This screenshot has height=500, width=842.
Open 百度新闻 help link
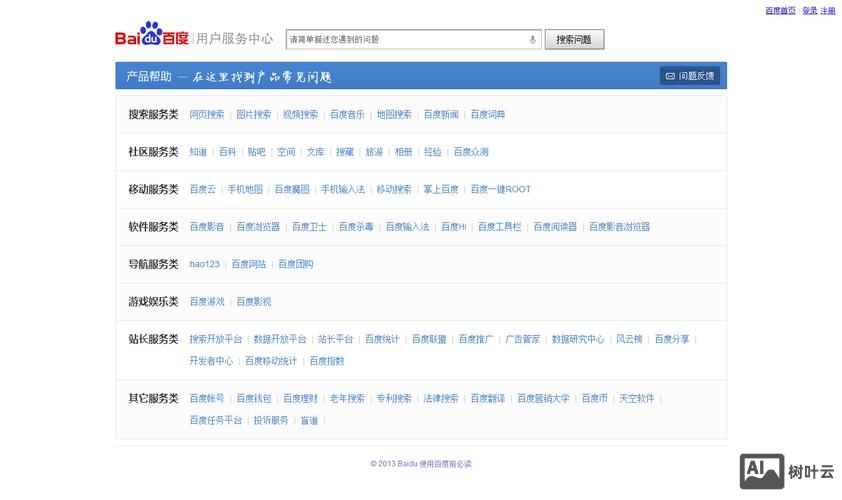coord(441,114)
